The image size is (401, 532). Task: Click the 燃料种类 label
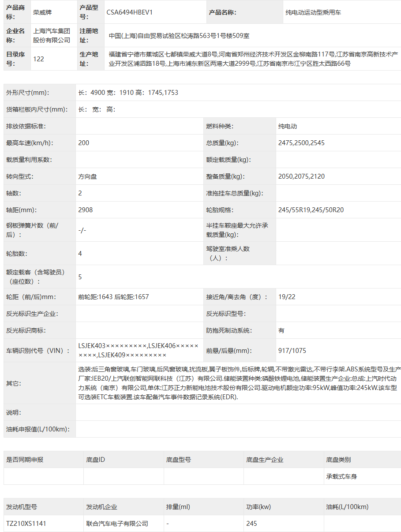click(219, 126)
